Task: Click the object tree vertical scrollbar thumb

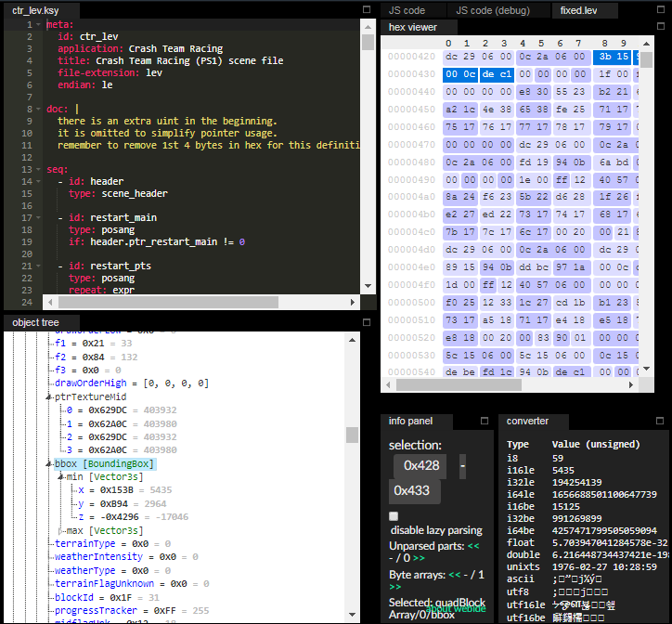Action: tap(353, 435)
